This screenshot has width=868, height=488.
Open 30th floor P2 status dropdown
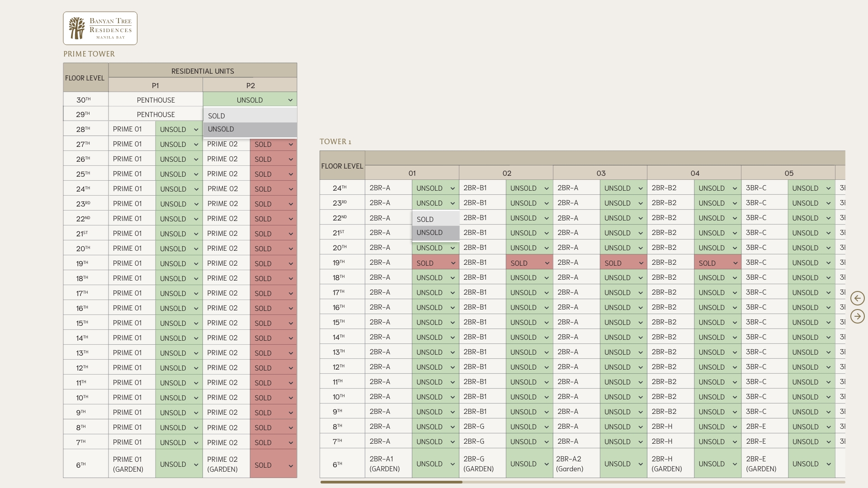point(250,100)
